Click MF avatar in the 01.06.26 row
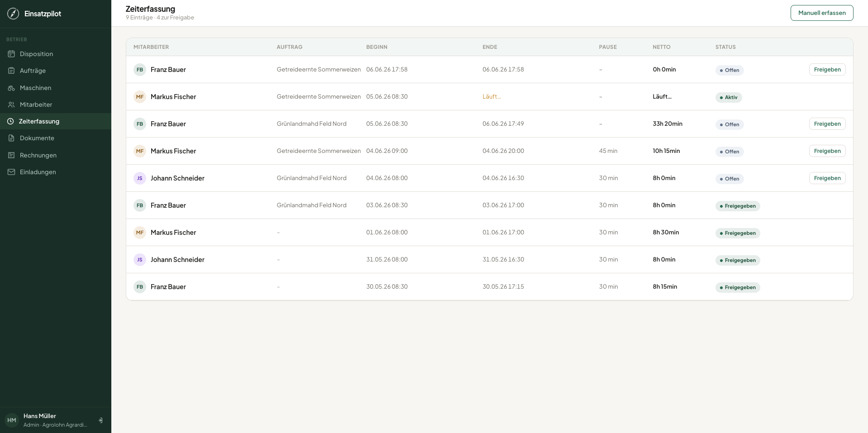868x433 pixels. tap(140, 233)
